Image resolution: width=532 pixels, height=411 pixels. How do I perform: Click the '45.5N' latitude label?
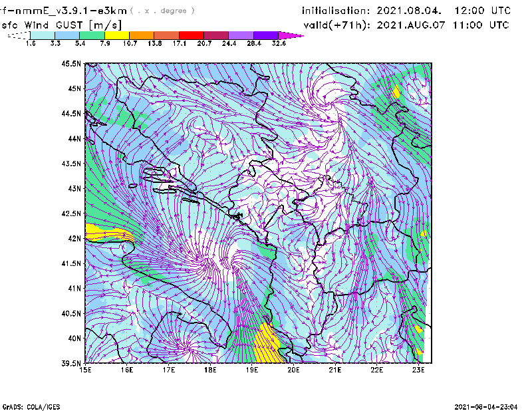pos(71,63)
